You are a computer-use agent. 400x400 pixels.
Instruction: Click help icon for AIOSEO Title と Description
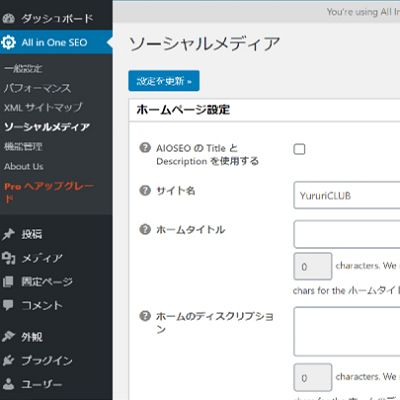145,147
